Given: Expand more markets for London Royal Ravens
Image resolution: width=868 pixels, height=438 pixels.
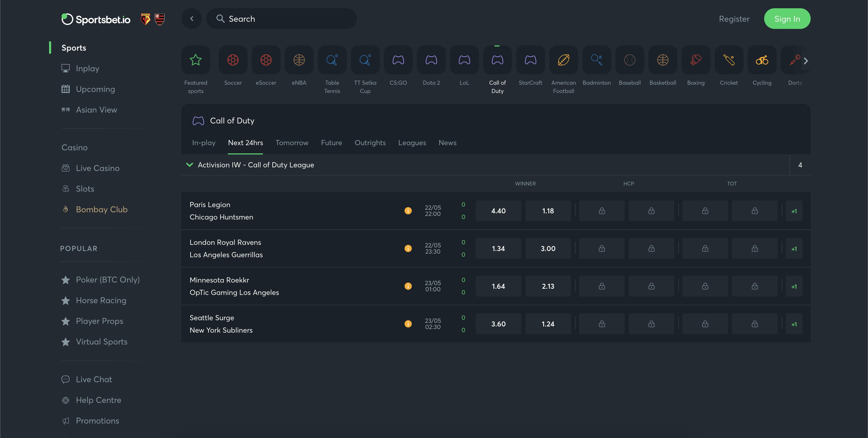Looking at the screenshot, I should tap(794, 249).
